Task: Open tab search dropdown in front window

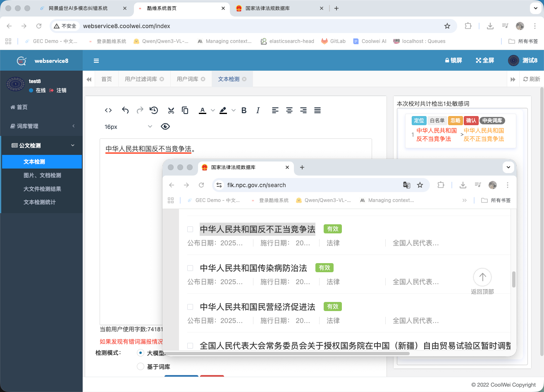Action: [x=508, y=167]
